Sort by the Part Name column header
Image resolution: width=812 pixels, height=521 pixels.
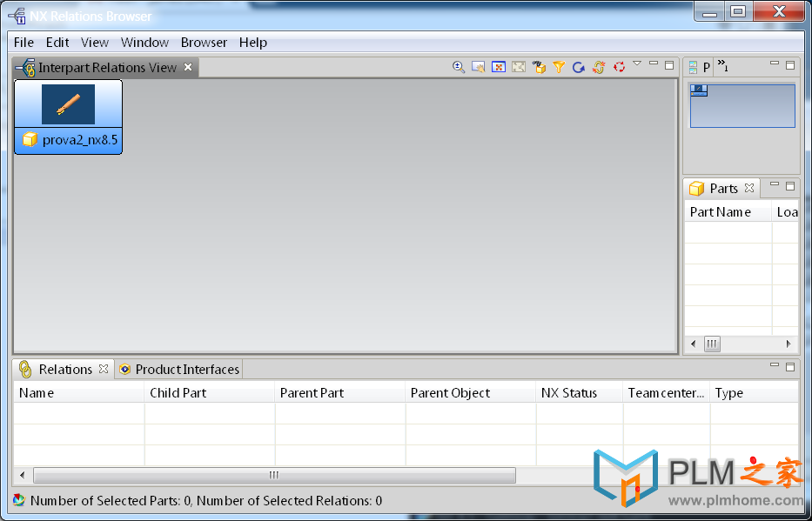728,212
